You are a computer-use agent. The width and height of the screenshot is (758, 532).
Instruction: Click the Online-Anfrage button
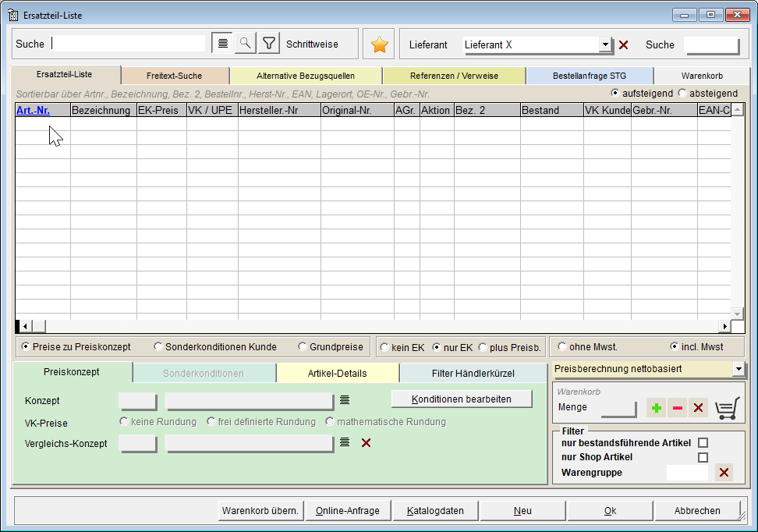[348, 511]
